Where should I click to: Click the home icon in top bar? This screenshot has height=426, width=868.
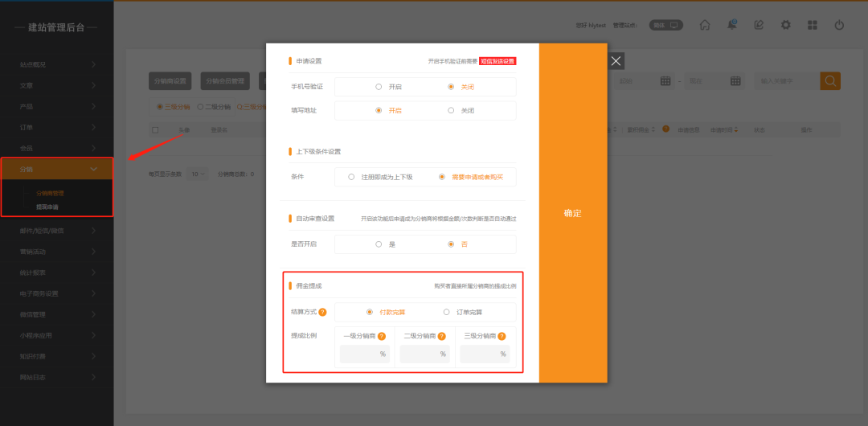pyautogui.click(x=705, y=25)
